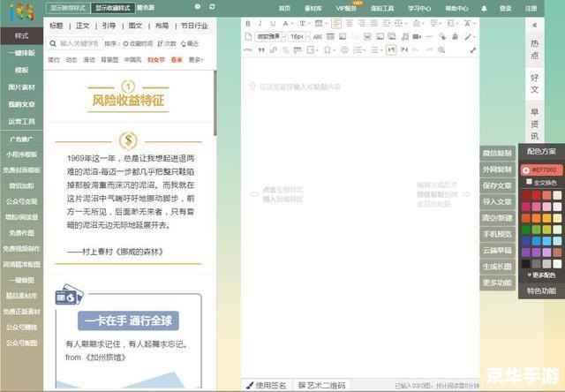Switch to the 引导 style tab
Image resolution: width=565 pixels, height=392 pixels.
tap(109, 26)
